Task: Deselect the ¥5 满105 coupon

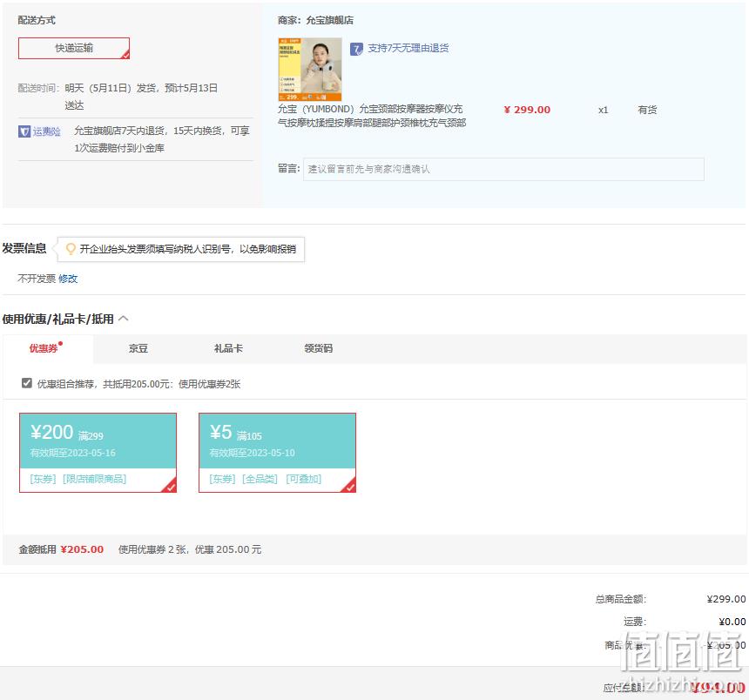Action: pyautogui.click(x=277, y=453)
